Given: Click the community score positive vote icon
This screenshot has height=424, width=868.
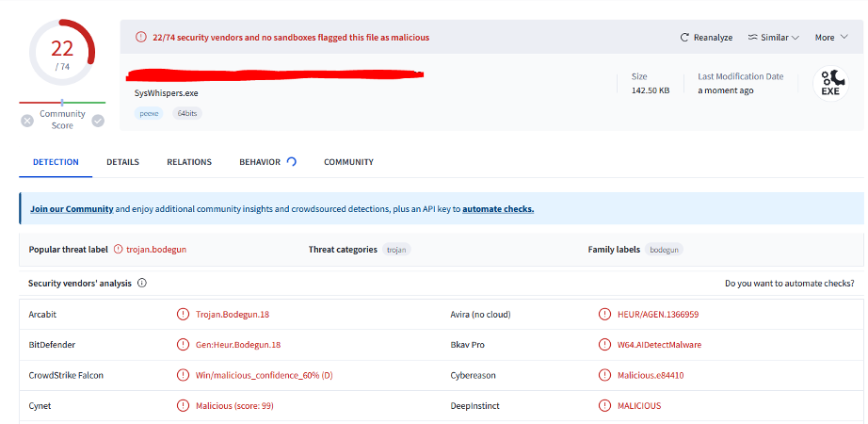Looking at the screenshot, I should [98, 121].
